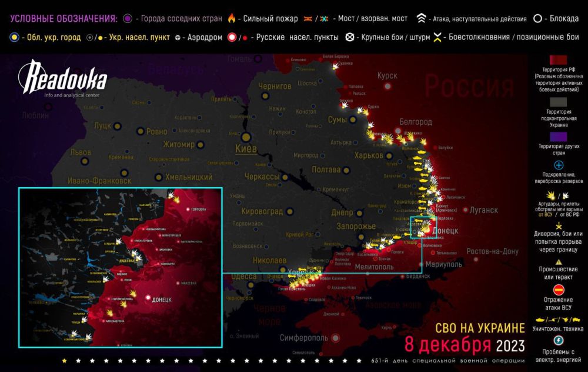The image size is (588, 372).
Task: Click the Харьков city label on map
Action: (x=368, y=155)
